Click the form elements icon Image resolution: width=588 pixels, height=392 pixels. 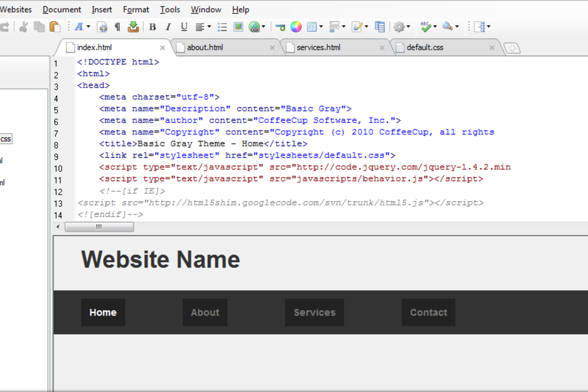(334, 27)
